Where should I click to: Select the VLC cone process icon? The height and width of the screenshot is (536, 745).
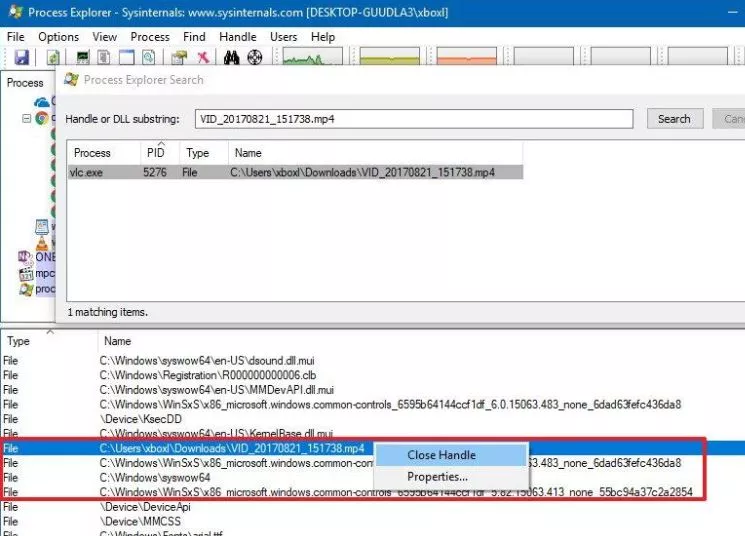pyautogui.click(x=42, y=243)
